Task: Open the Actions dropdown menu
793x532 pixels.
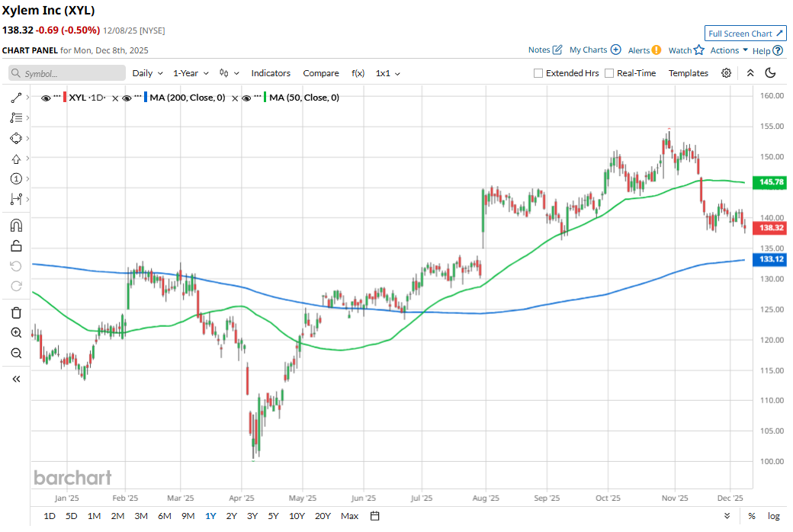Action: tap(729, 50)
